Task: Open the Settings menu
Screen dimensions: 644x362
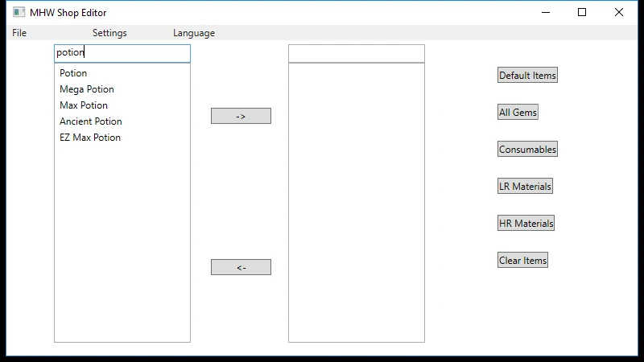Action: point(109,33)
